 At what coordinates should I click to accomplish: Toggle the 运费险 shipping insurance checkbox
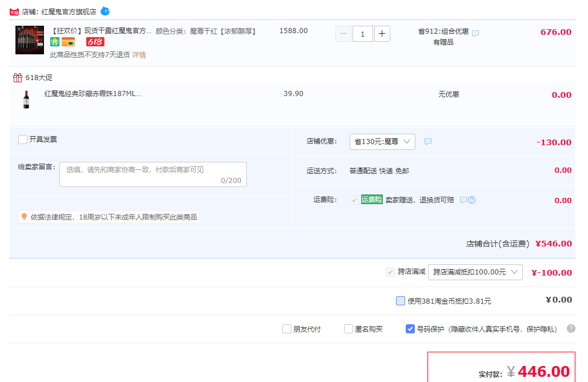tap(354, 200)
